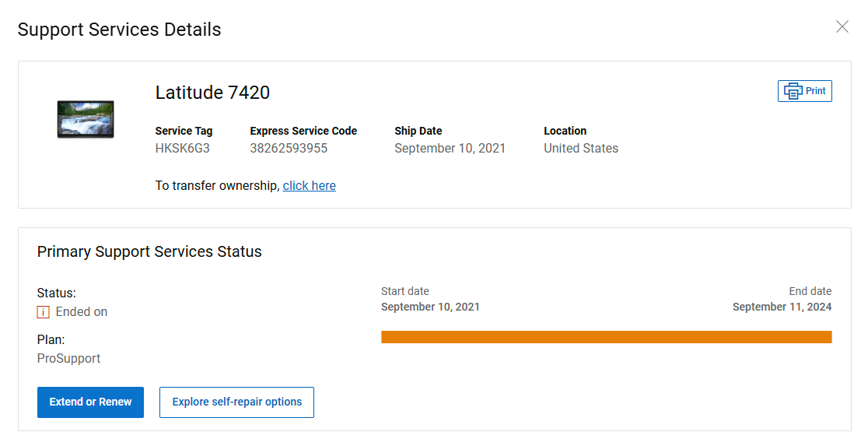
Task: Close the Support Services Details dialog
Action: [842, 26]
